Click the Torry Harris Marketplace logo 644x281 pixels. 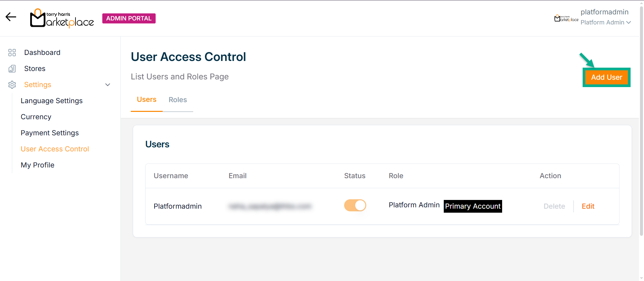[62, 18]
